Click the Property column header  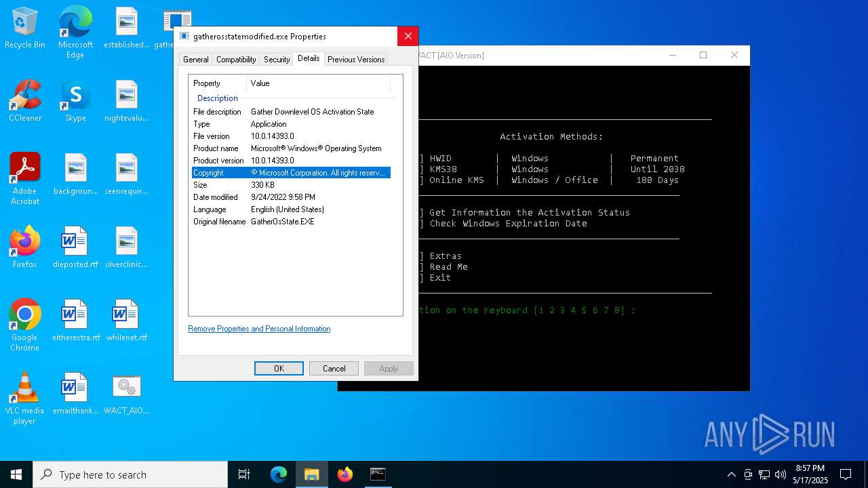click(x=218, y=83)
